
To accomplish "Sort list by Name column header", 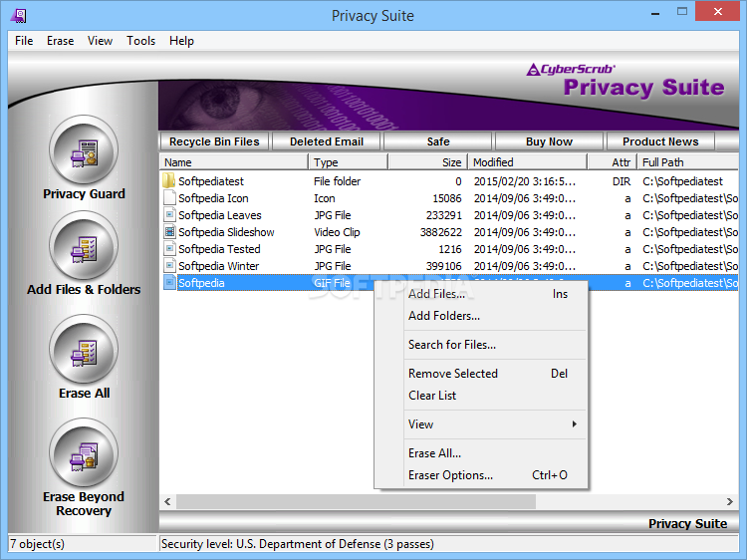I will [x=234, y=162].
